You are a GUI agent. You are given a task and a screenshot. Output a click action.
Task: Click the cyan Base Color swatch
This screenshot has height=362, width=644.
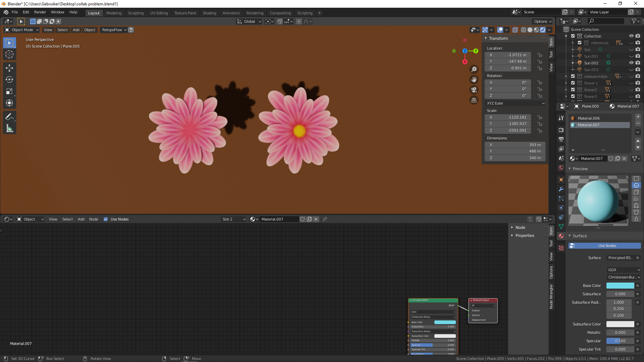tap(620, 286)
